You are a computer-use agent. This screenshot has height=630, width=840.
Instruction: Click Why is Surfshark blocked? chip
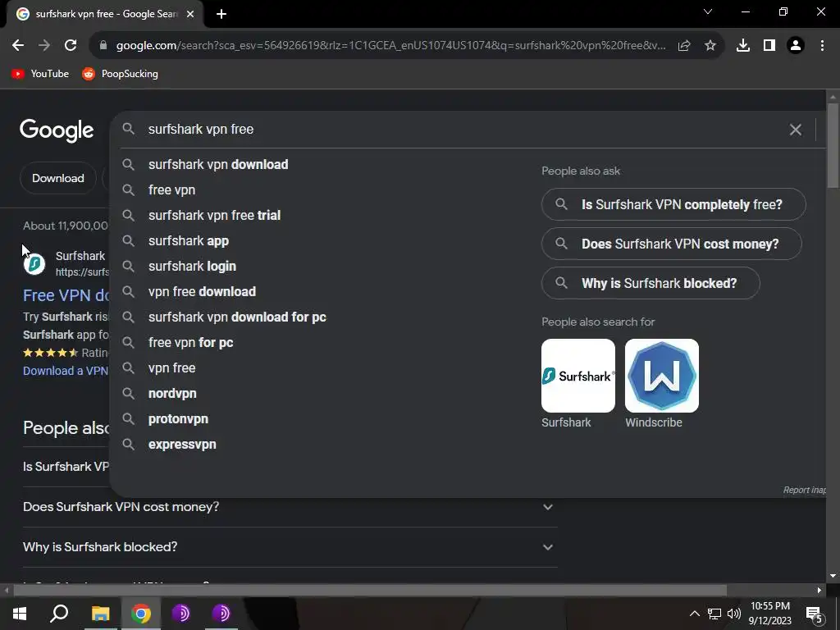pyautogui.click(x=651, y=283)
